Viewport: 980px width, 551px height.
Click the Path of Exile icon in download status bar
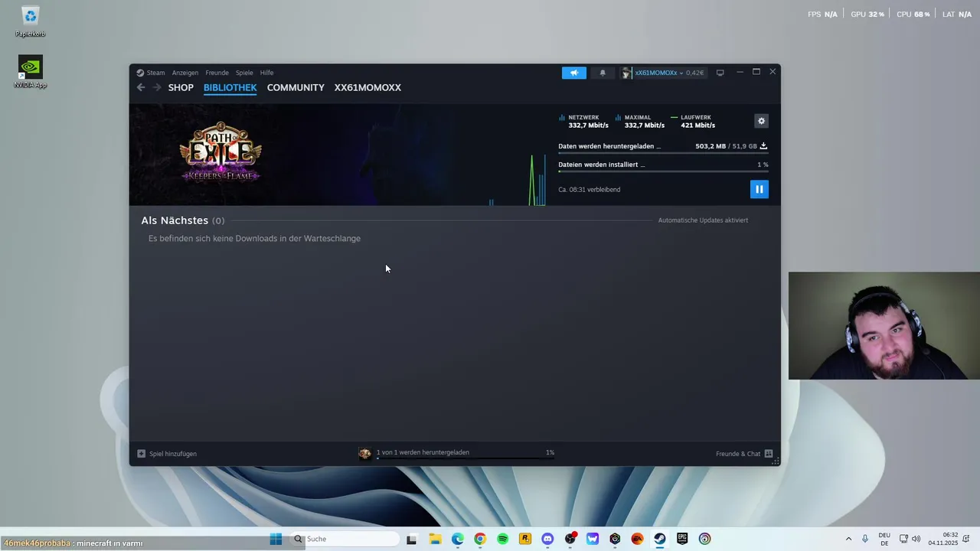point(365,453)
